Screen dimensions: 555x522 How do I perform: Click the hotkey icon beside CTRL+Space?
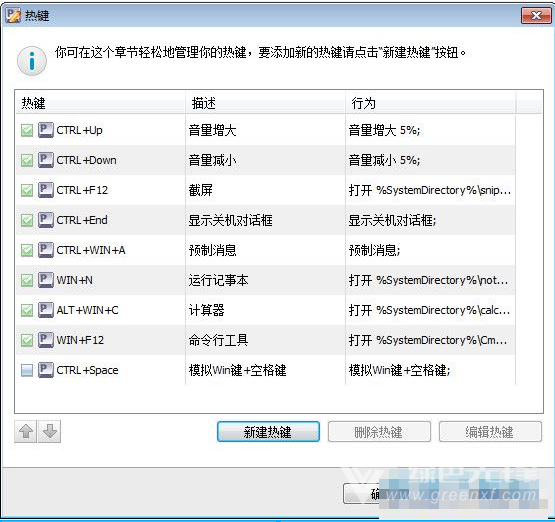point(46,370)
